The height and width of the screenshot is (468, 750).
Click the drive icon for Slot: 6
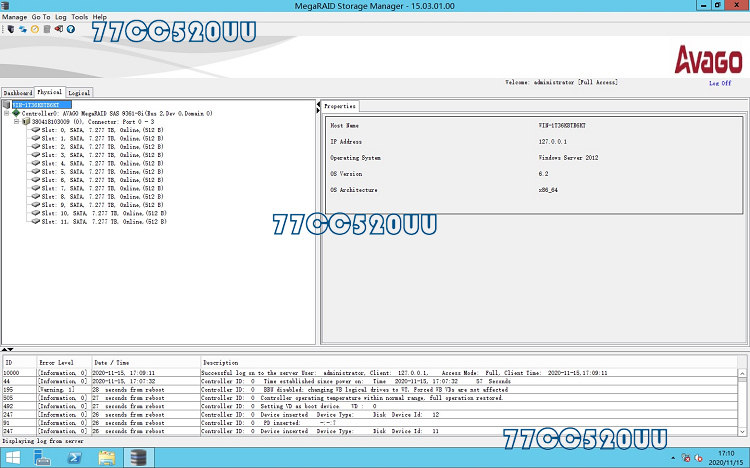click(35, 179)
